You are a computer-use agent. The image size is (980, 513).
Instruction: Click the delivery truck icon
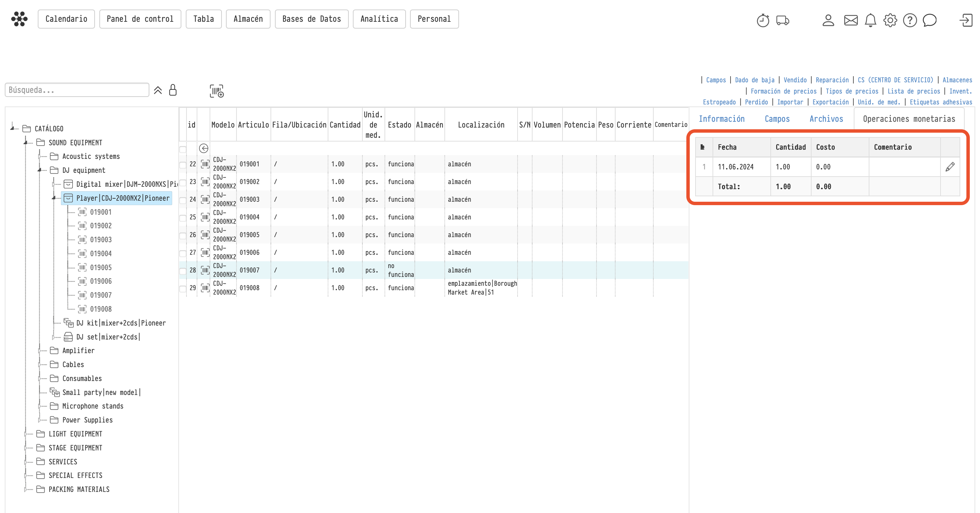783,20
